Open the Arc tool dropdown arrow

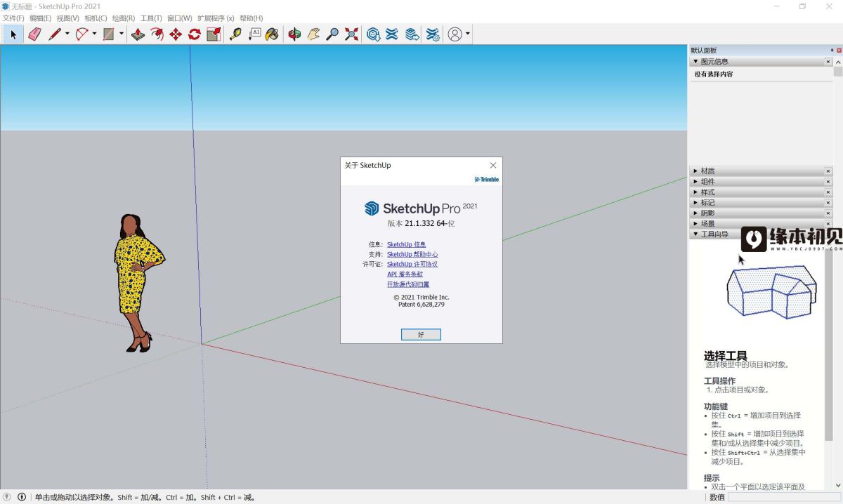click(x=94, y=34)
